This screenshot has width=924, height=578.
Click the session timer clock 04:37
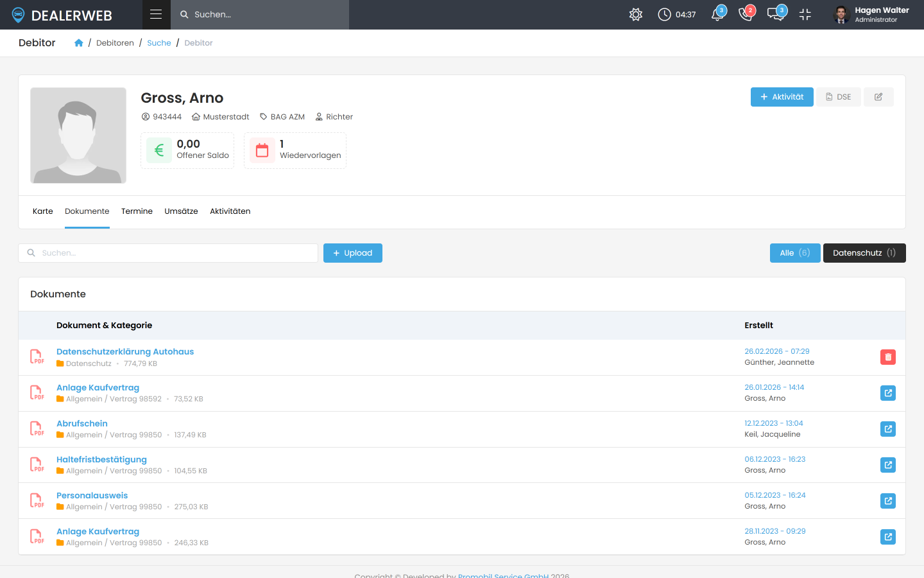677,14
